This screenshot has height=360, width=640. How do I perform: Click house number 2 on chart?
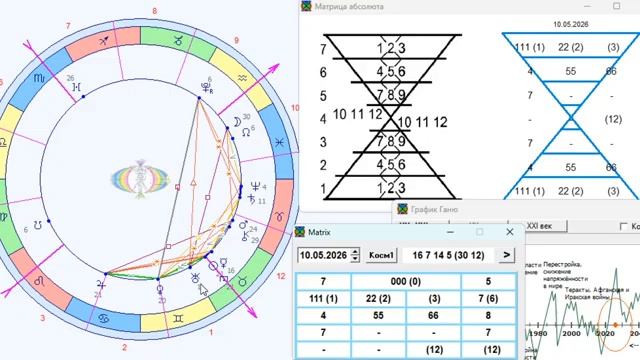pos(124,348)
